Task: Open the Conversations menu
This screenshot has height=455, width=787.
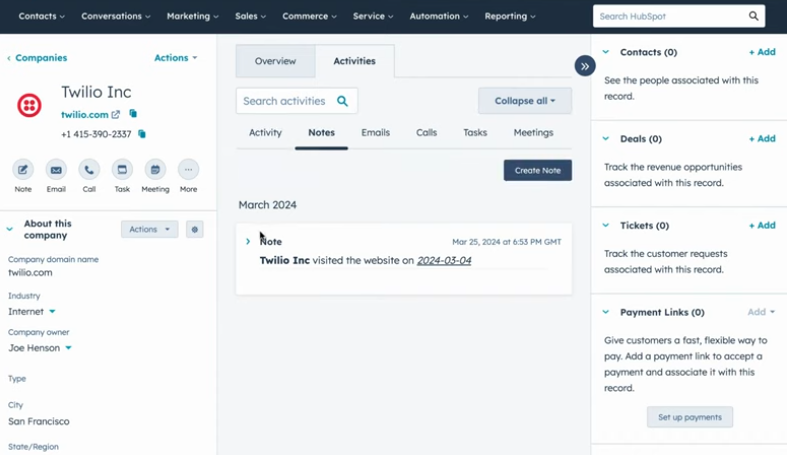Action: coord(116,16)
